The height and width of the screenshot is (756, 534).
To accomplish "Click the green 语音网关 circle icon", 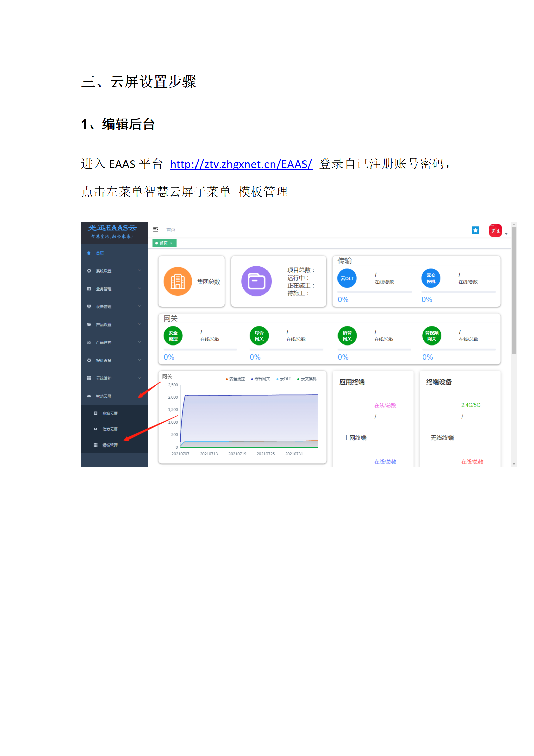I will click(347, 336).
